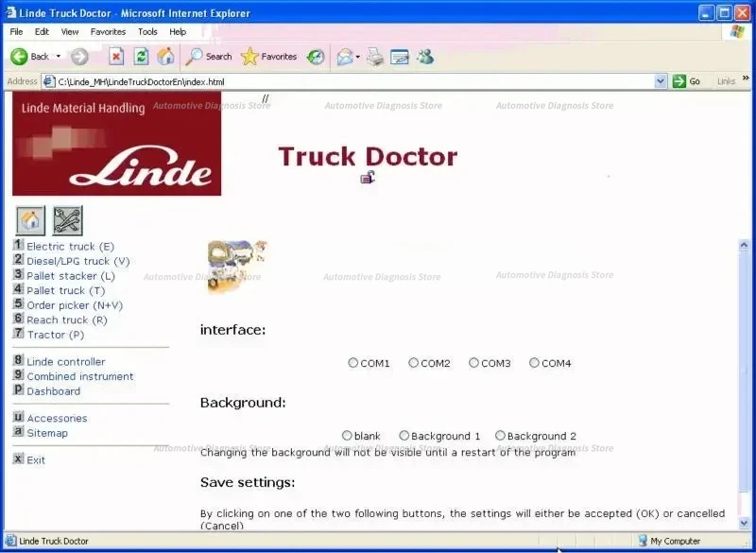Click the Truck Doctor home icon
The height and width of the screenshot is (553, 756).
coord(30,220)
